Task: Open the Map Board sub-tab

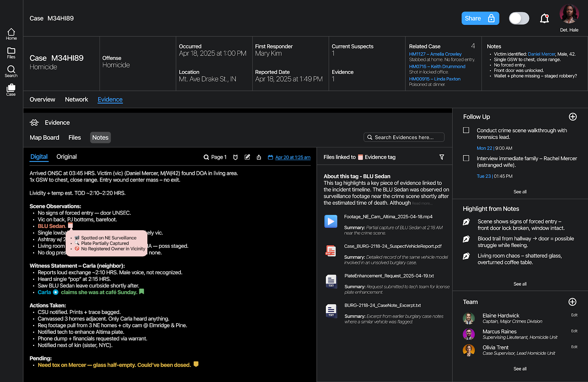Action: point(44,138)
